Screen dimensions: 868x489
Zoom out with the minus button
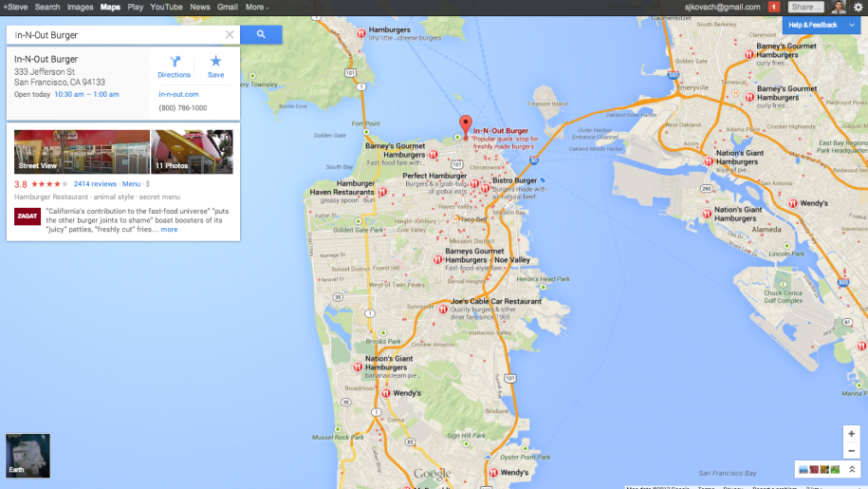pos(851,450)
